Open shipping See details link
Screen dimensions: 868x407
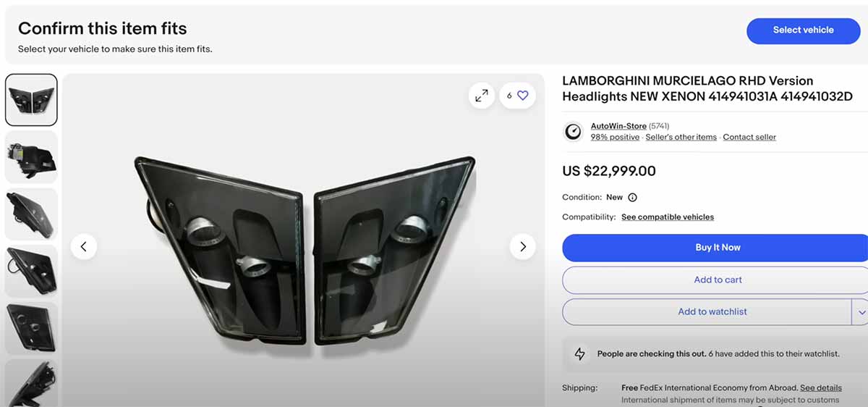[821, 388]
